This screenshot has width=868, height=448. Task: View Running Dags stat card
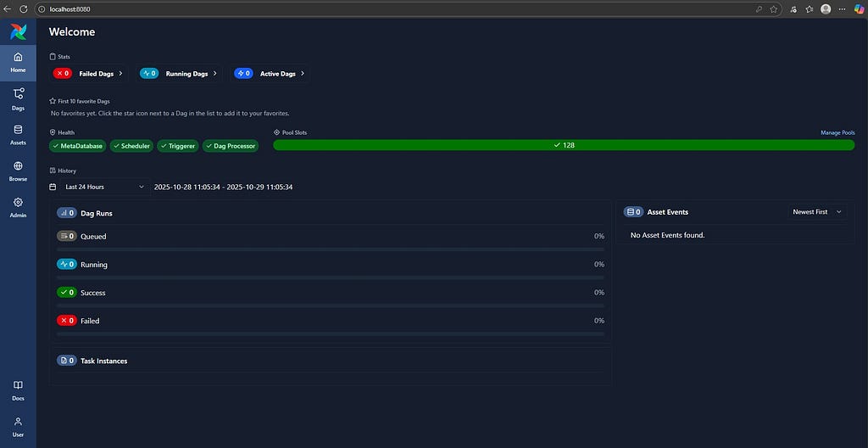(178, 73)
